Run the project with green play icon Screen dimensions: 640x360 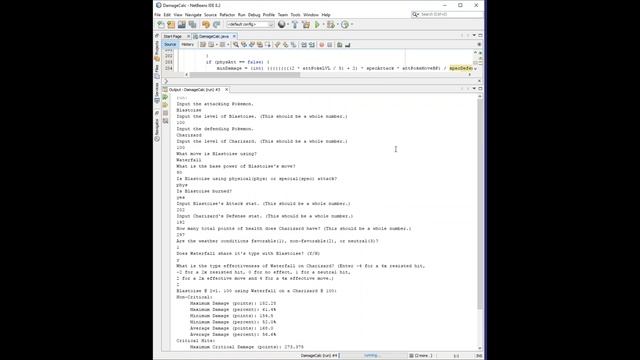pyautogui.click(x=317, y=24)
